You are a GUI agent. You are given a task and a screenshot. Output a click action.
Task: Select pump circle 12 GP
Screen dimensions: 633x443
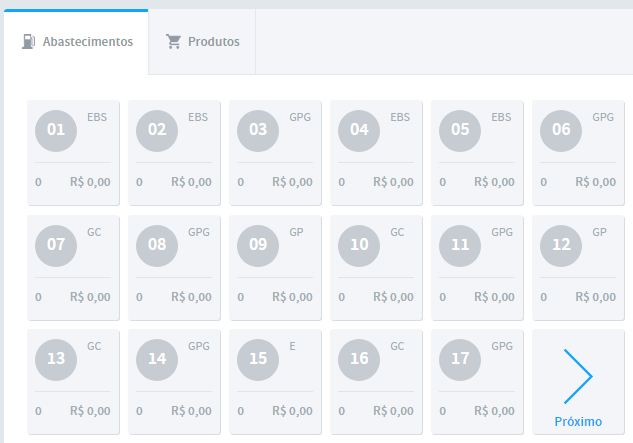561,246
